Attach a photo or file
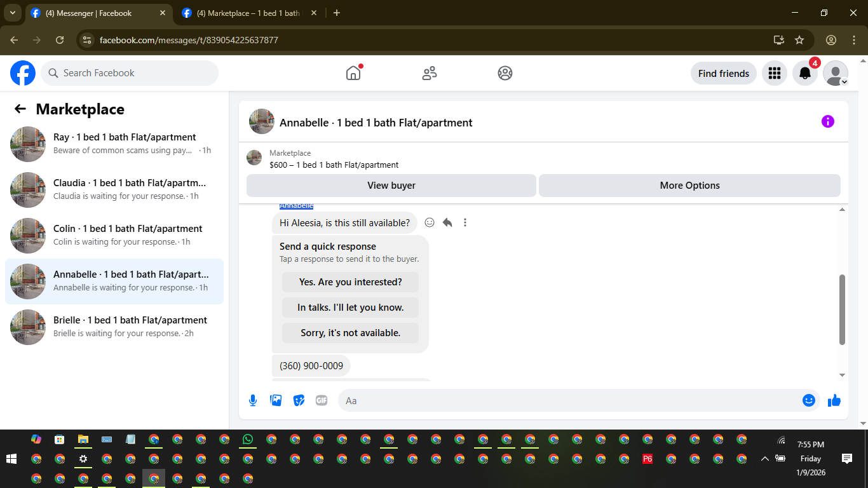Image resolution: width=868 pixels, height=488 pixels. click(x=276, y=400)
